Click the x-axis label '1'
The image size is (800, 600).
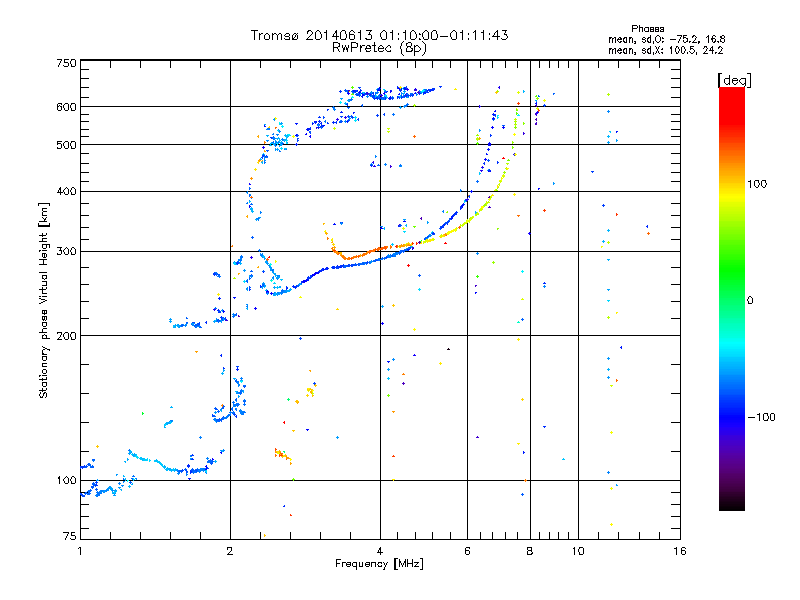click(x=80, y=551)
